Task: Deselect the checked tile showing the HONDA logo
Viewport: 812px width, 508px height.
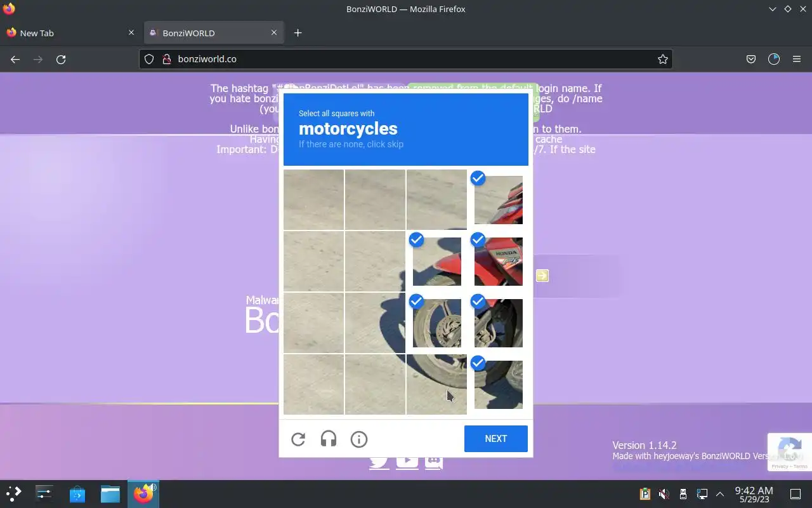Action: tap(499, 261)
